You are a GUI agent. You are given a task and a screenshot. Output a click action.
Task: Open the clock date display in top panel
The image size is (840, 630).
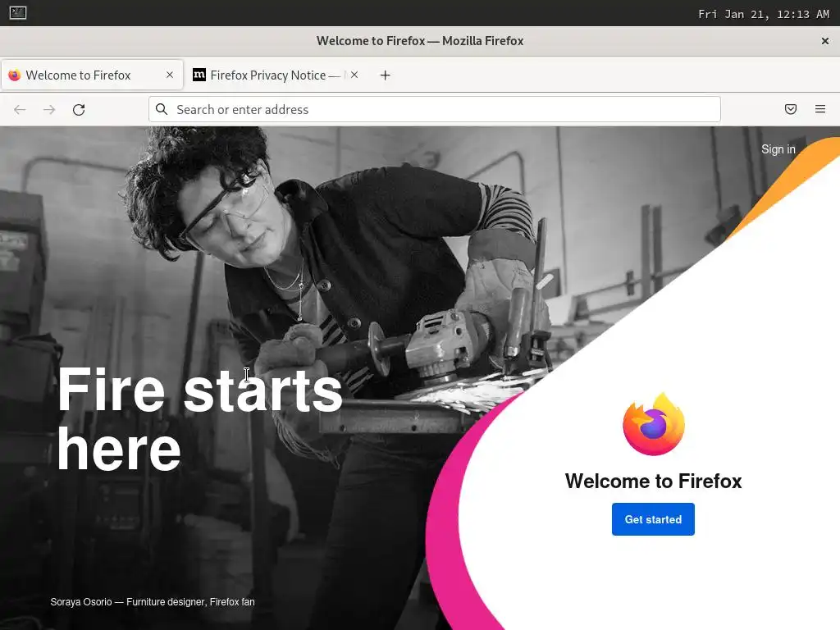764,14
